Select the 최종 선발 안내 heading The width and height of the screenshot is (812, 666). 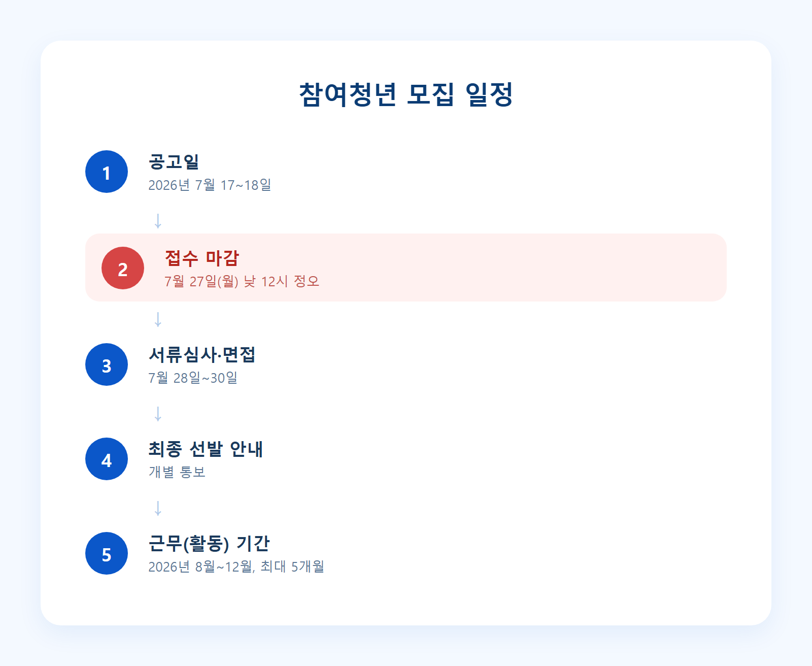[x=206, y=449]
